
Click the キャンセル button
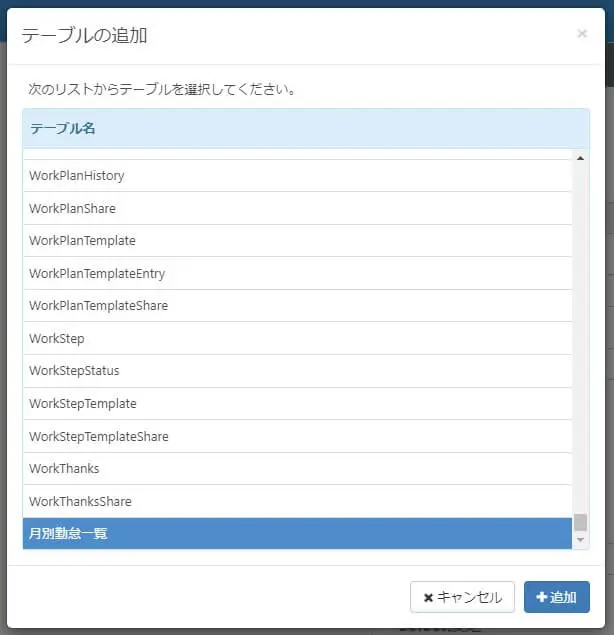(x=462, y=597)
